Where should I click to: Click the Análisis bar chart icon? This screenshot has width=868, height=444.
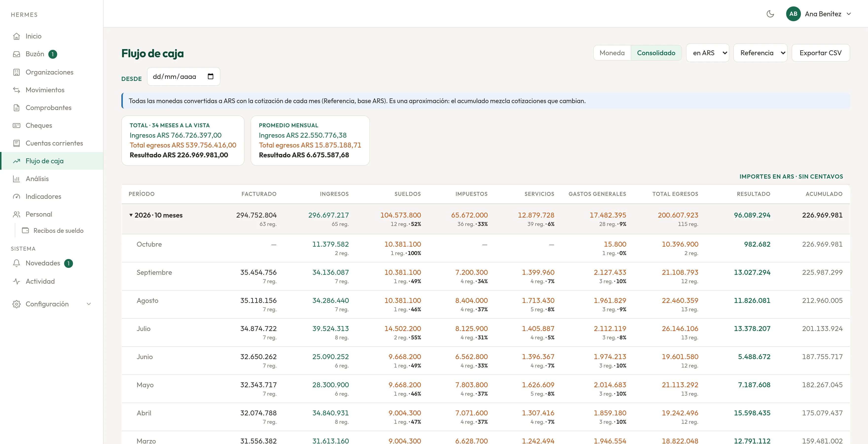click(x=17, y=179)
